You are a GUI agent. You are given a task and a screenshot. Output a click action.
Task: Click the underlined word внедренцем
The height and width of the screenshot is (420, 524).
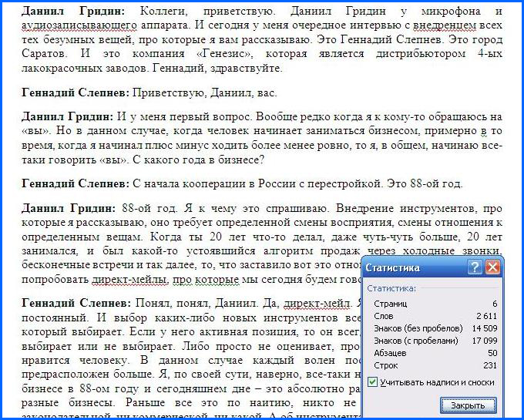point(444,25)
